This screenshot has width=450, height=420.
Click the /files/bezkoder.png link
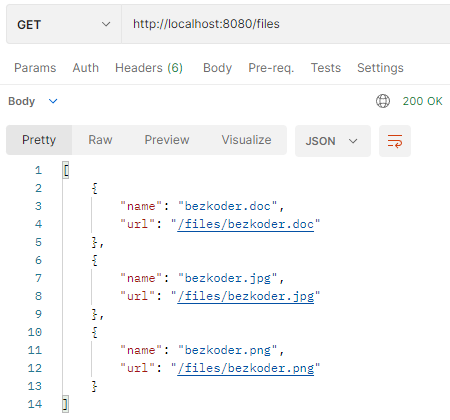[246, 368]
